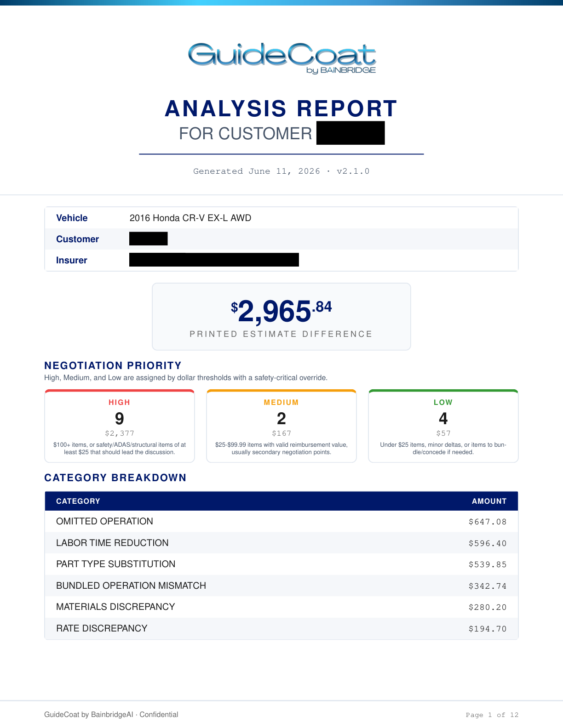Select the RATE DISCREPANCY row
The width and height of the screenshot is (563, 728).
tap(281, 628)
